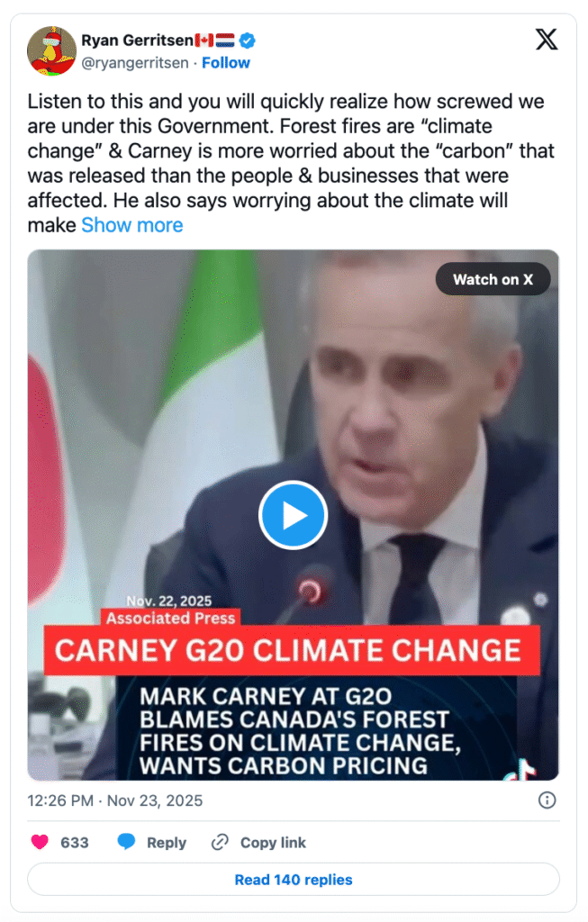The height and width of the screenshot is (922, 588).
Task: Click the Copy link text
Action: tap(273, 843)
